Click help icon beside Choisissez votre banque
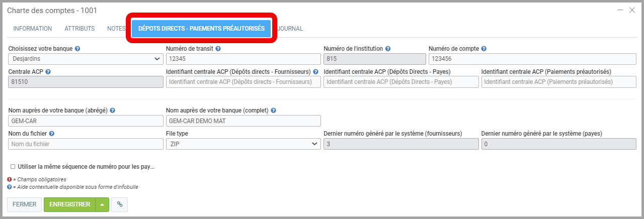The height and width of the screenshot is (219, 644). point(78,49)
